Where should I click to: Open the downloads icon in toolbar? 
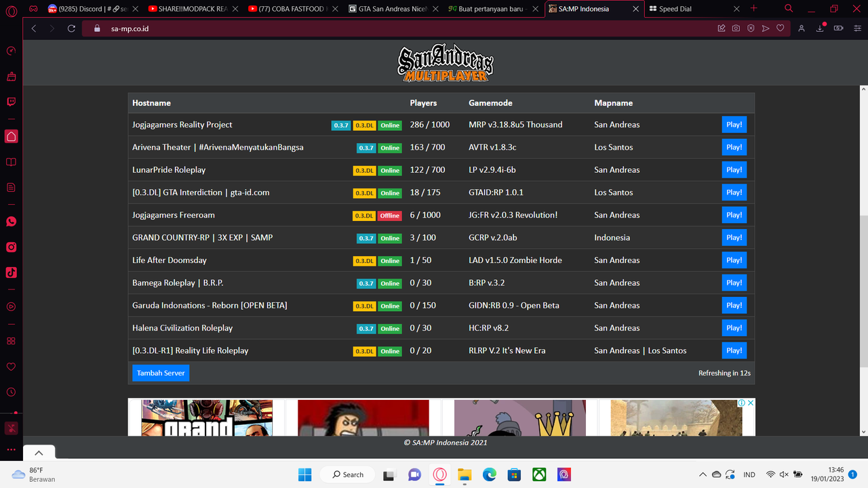point(821,28)
